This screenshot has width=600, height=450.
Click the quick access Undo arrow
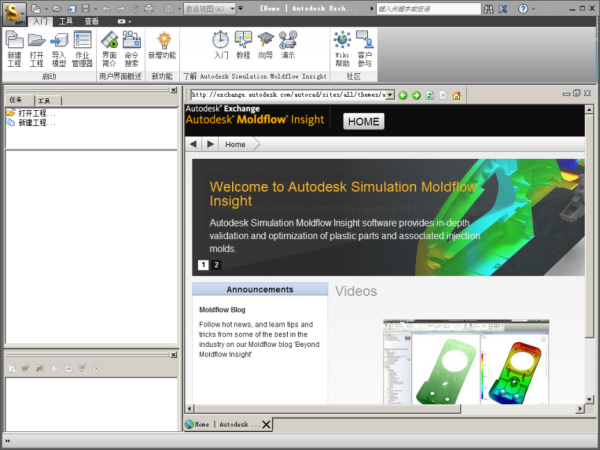pos(107,8)
